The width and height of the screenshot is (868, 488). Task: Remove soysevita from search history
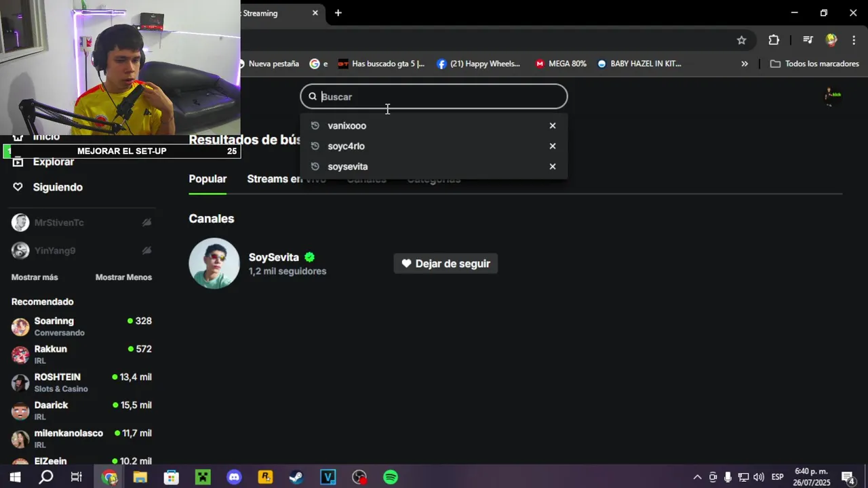[x=553, y=166]
